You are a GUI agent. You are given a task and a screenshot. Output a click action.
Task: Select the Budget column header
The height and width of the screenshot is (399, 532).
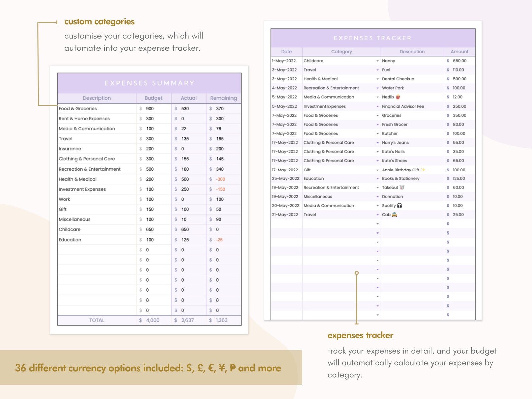tap(153, 98)
